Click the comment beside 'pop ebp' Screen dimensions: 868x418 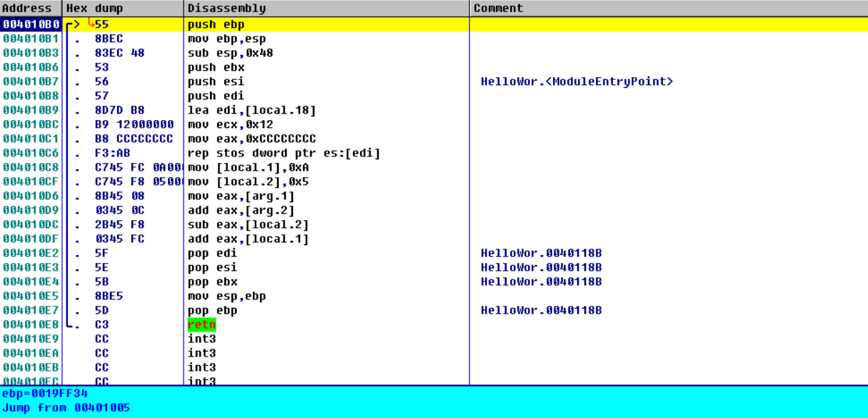click(x=541, y=310)
